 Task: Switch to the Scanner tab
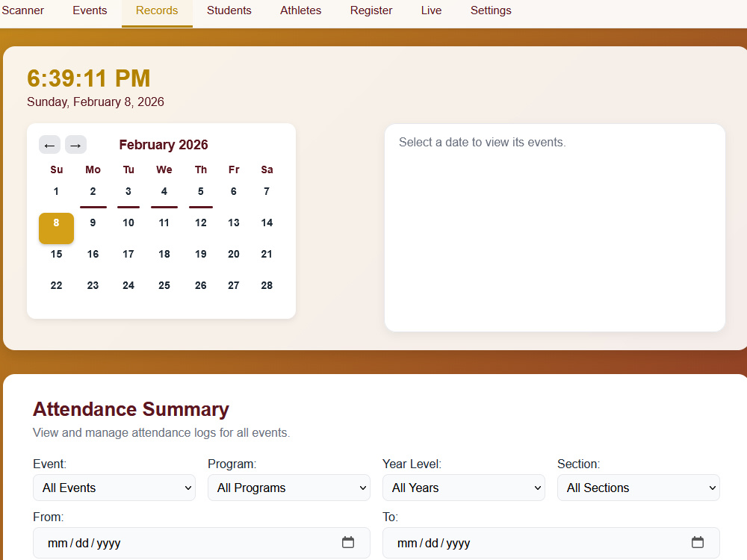click(22, 10)
